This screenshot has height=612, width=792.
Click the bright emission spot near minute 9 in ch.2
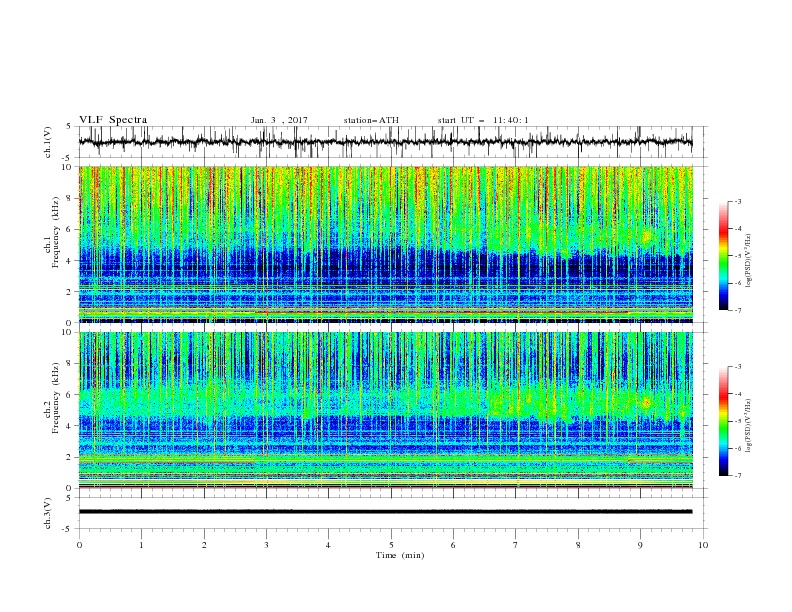[x=646, y=403]
